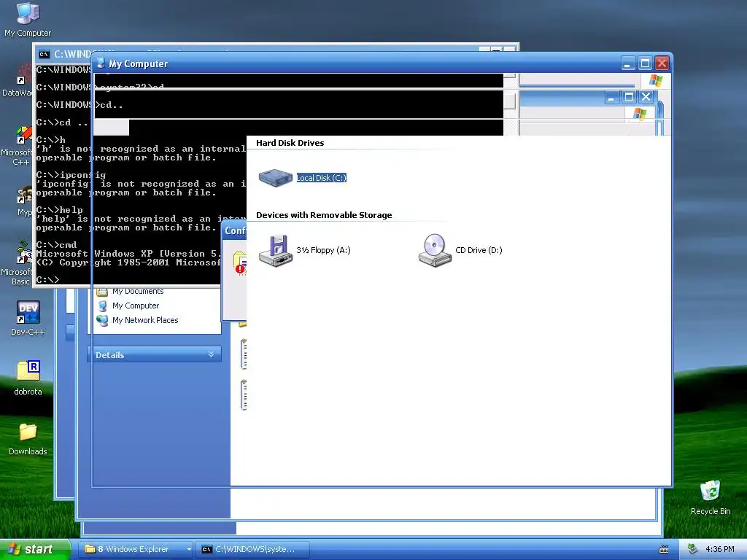The height and width of the screenshot is (560, 747).
Task: Click the Local Disk (C:) label
Action: click(322, 178)
